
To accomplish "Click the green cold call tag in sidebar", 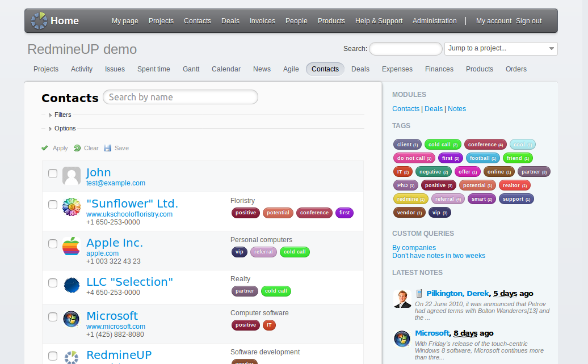I will click(x=443, y=145).
